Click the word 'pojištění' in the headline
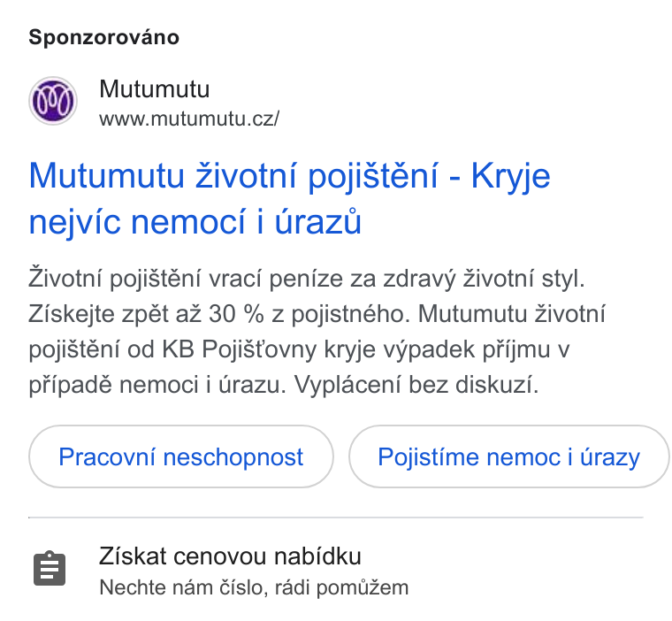The height and width of the screenshot is (621, 672). 373,177
